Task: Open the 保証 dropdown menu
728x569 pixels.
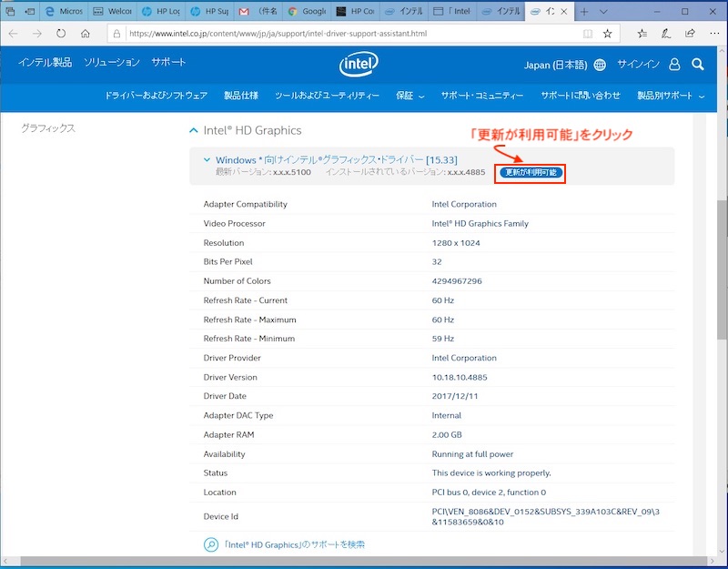Action: point(409,96)
